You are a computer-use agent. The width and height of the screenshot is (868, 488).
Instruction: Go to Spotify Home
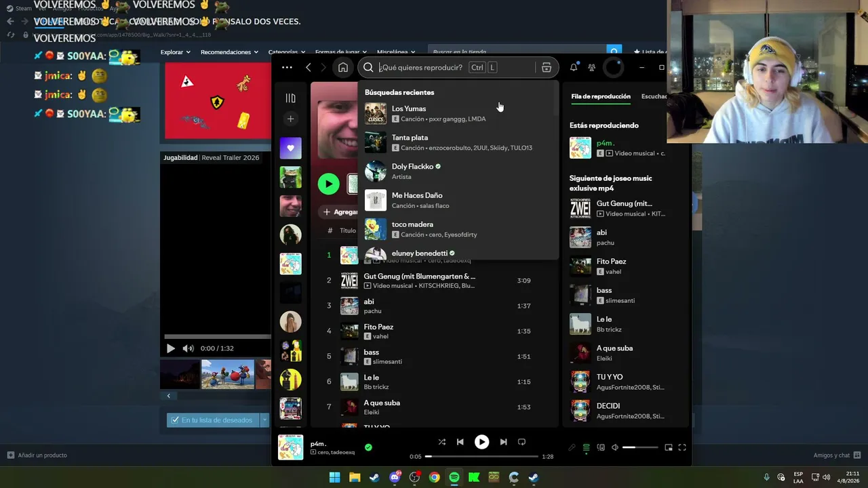(x=343, y=67)
